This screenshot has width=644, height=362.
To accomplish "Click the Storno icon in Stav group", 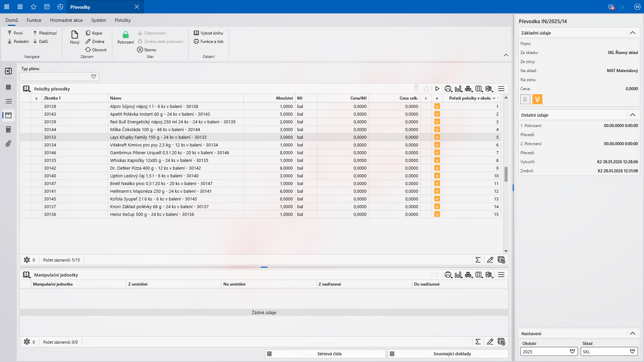I will point(140,50).
